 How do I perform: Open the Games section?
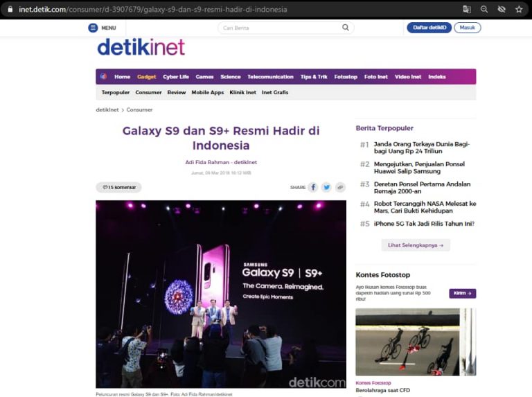tap(204, 77)
